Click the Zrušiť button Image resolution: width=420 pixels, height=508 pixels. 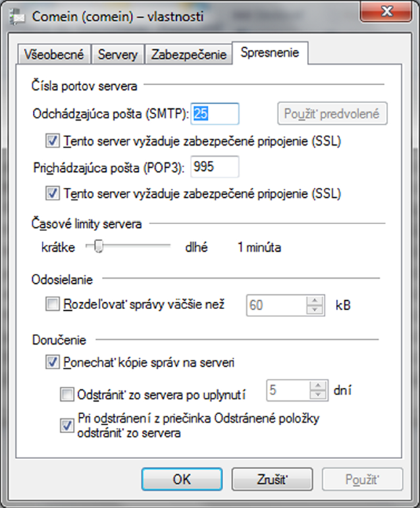[272, 479]
